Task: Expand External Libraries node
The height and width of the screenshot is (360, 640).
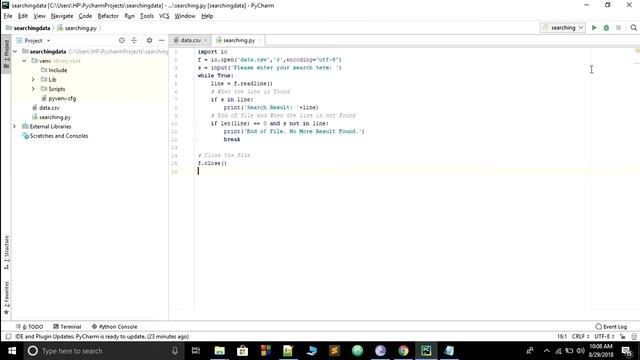Action: coord(15,127)
